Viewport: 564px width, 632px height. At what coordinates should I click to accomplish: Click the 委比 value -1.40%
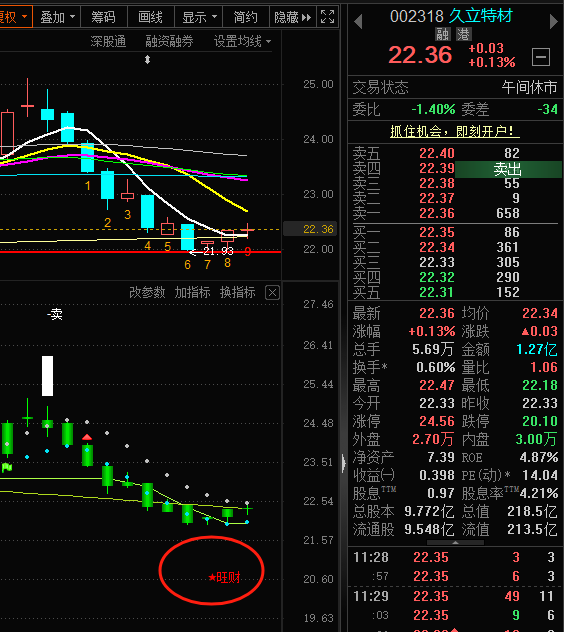[433, 109]
